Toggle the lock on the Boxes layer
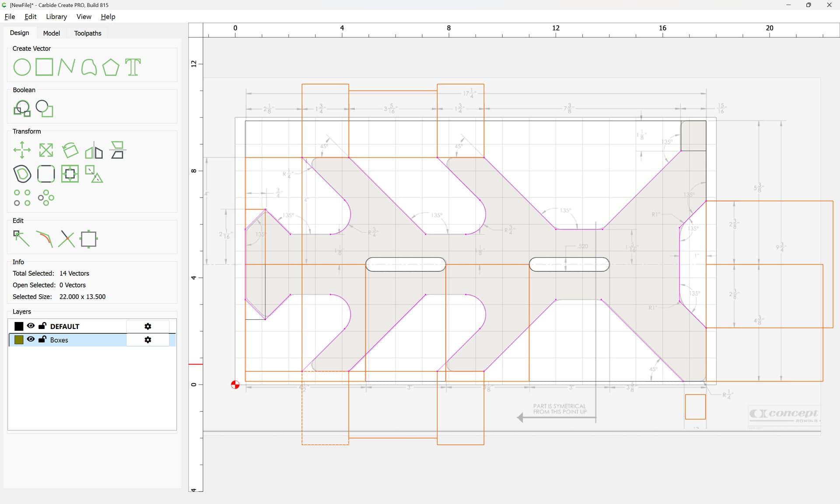This screenshot has width=840, height=504. pyautogui.click(x=42, y=339)
